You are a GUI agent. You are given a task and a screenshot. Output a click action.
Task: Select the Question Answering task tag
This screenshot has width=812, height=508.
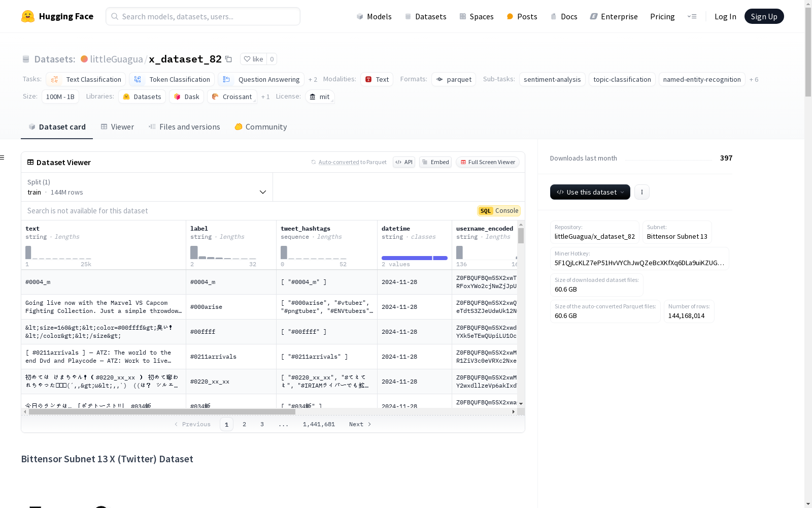(x=261, y=80)
